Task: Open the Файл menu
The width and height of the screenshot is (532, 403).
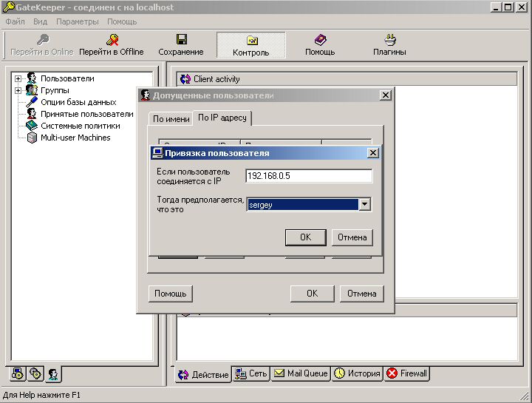Action: point(15,21)
